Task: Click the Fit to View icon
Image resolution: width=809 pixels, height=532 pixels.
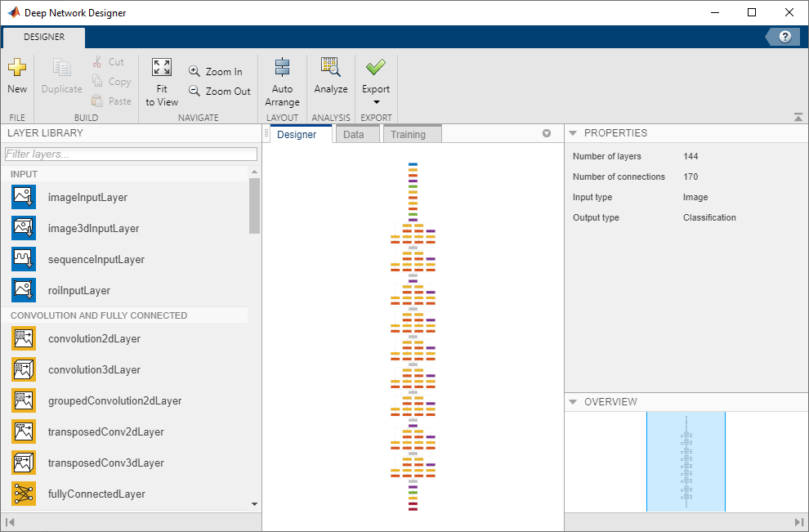Action: coord(162,67)
